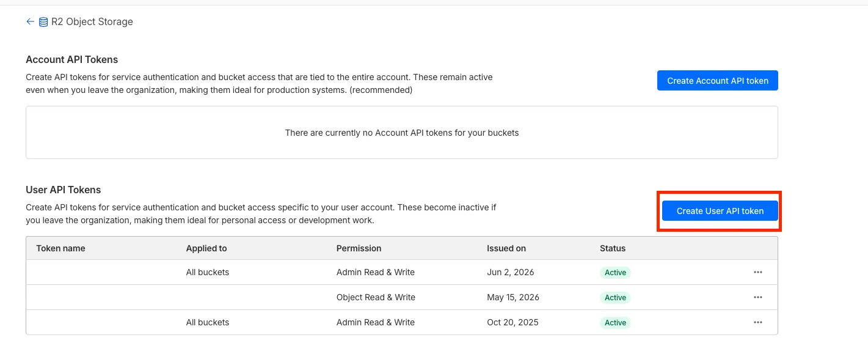868x362 pixels.
Task: Click Admin Read & Write in Oct 20 row
Action: coord(376,322)
